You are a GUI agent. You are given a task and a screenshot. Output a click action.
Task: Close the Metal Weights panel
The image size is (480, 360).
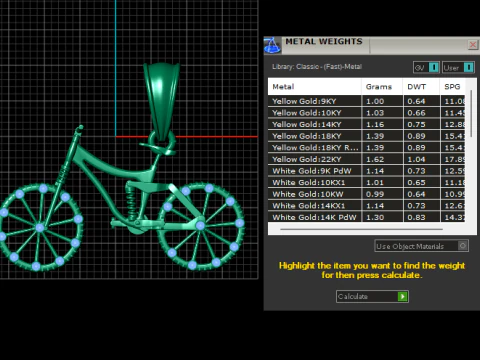473,45
